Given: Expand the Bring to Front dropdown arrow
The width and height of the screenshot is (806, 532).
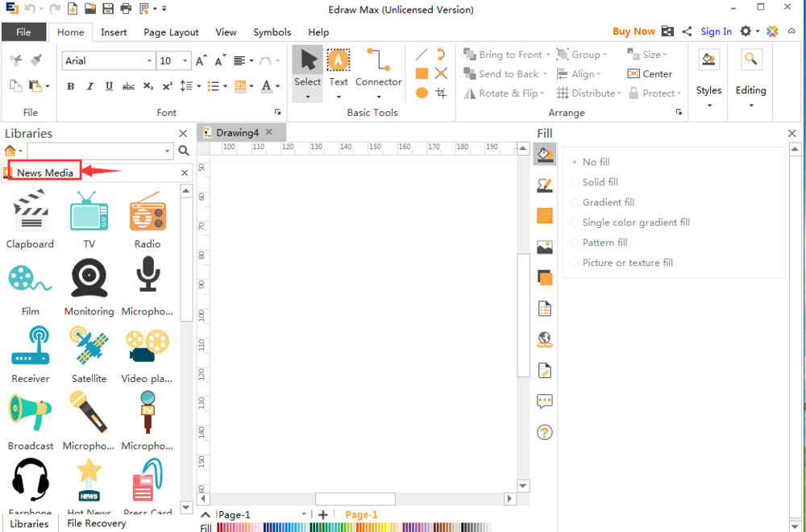Looking at the screenshot, I should 548,55.
